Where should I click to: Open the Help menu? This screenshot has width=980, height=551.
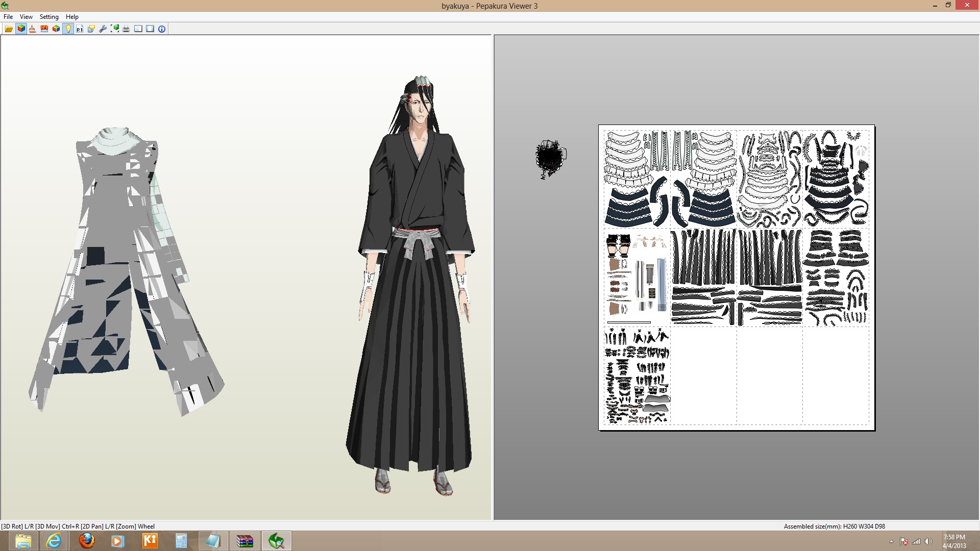pos(71,16)
